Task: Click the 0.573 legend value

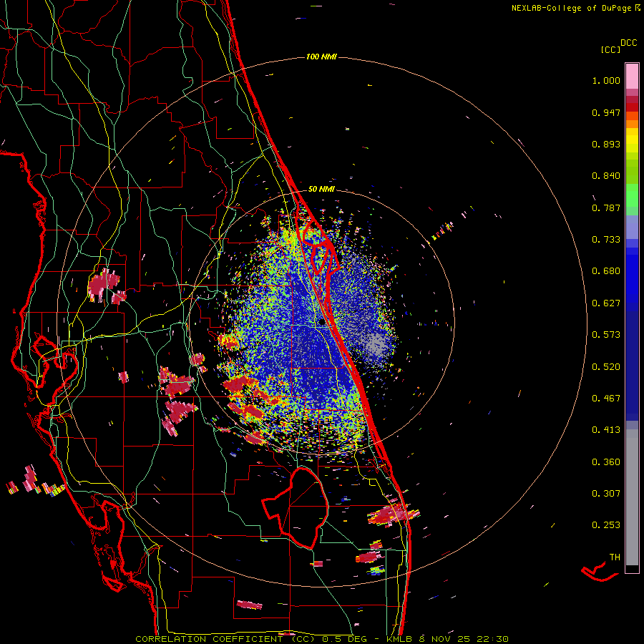Action: point(606,335)
